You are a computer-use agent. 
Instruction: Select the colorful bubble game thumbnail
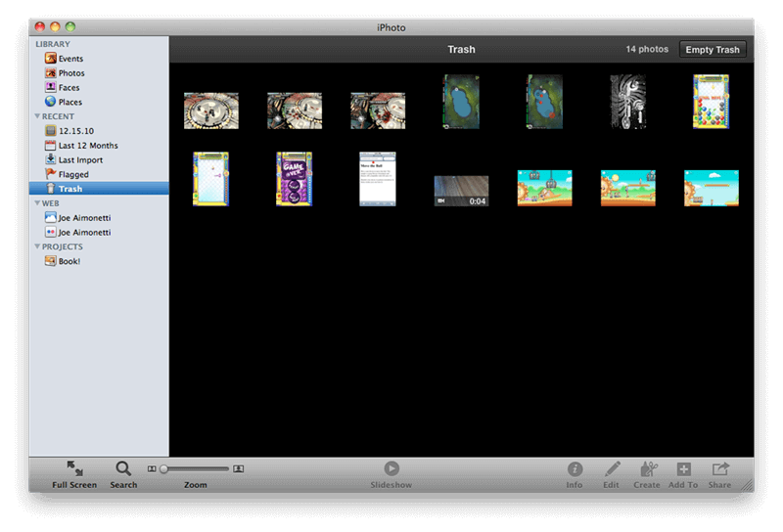[712, 102]
